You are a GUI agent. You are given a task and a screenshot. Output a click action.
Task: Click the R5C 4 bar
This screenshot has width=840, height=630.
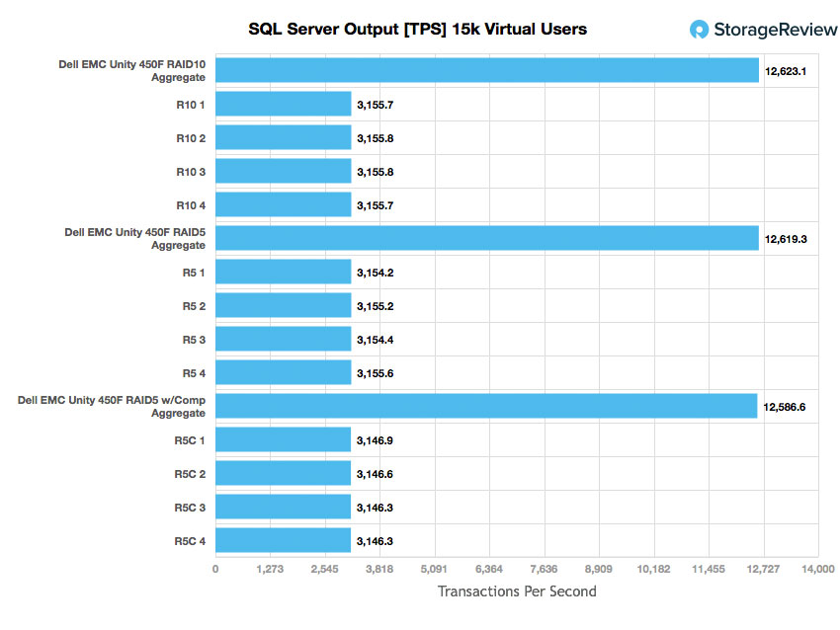[284, 540]
